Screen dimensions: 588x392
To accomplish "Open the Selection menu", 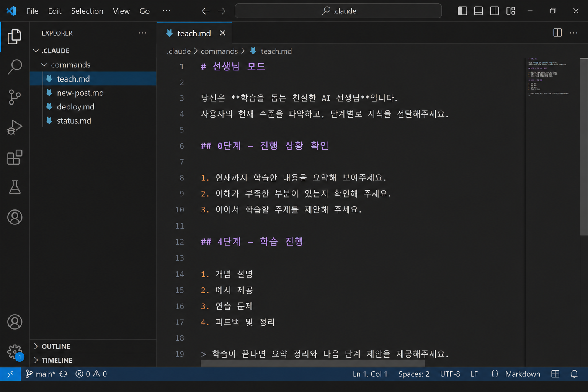I will pyautogui.click(x=87, y=11).
